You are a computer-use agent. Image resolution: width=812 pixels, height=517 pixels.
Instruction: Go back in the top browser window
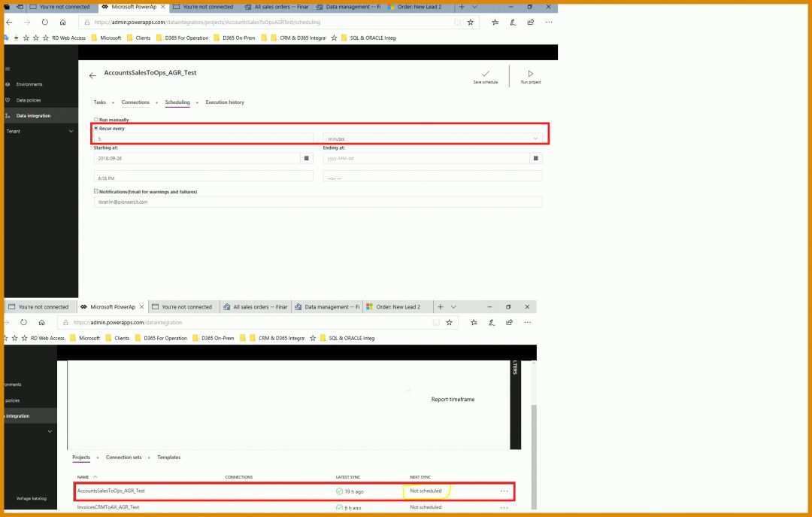pos(9,23)
